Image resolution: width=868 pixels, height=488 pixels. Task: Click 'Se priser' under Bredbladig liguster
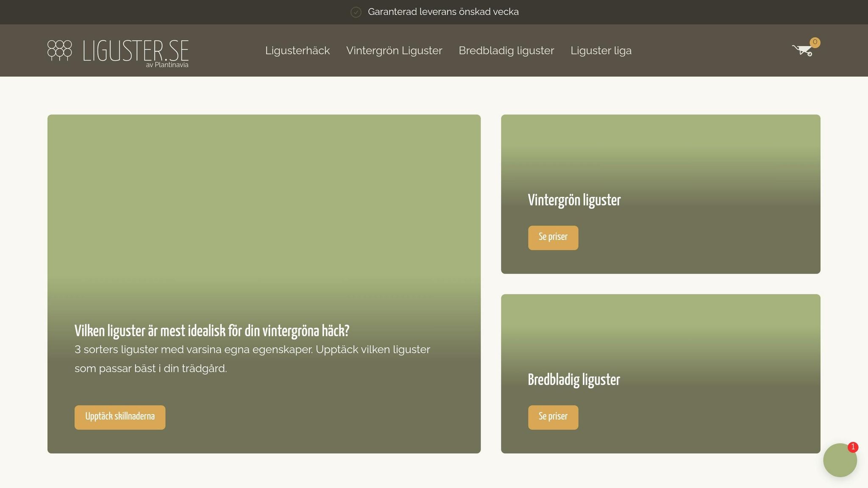click(553, 417)
